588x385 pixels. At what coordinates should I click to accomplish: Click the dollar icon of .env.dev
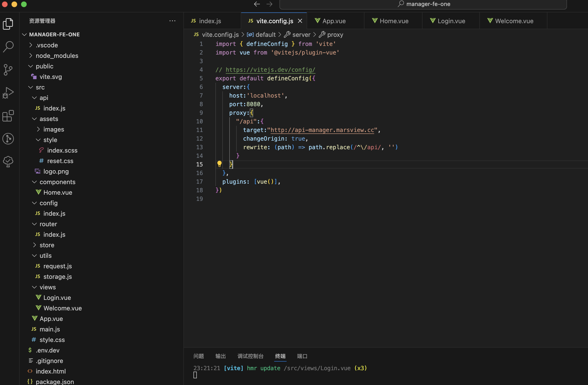[x=30, y=350]
